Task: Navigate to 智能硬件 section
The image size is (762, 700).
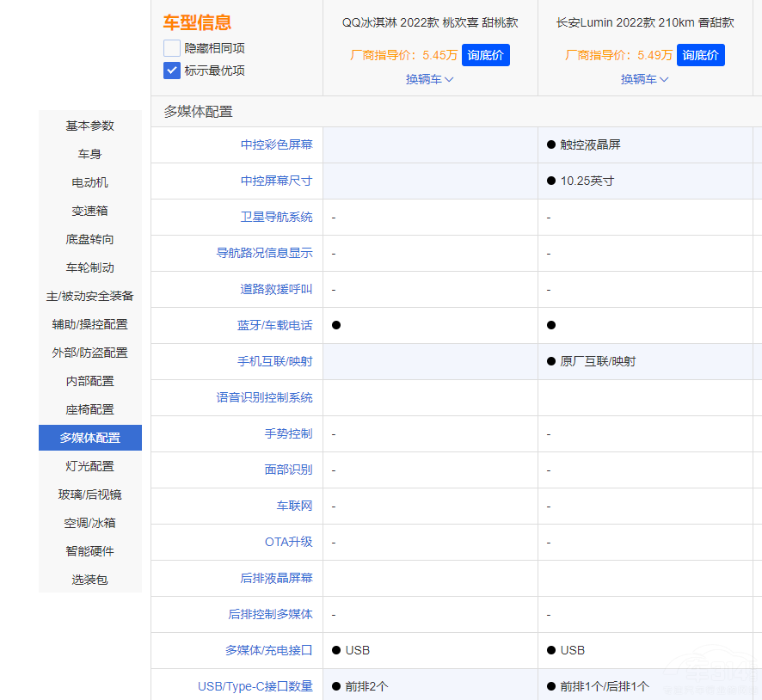Action: point(90,551)
